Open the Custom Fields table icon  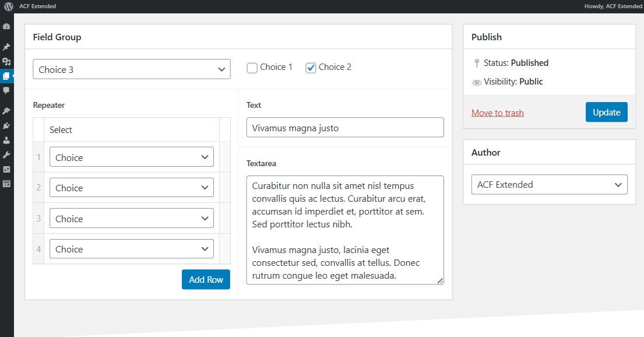click(6, 184)
